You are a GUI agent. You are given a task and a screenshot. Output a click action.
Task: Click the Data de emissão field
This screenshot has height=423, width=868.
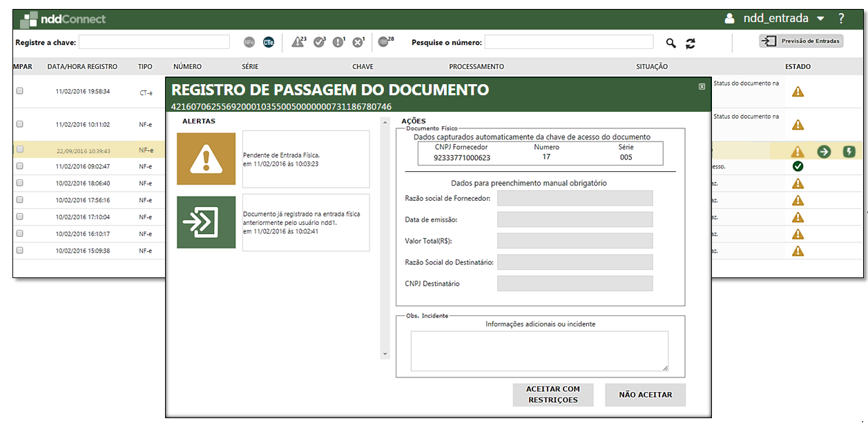click(x=575, y=219)
